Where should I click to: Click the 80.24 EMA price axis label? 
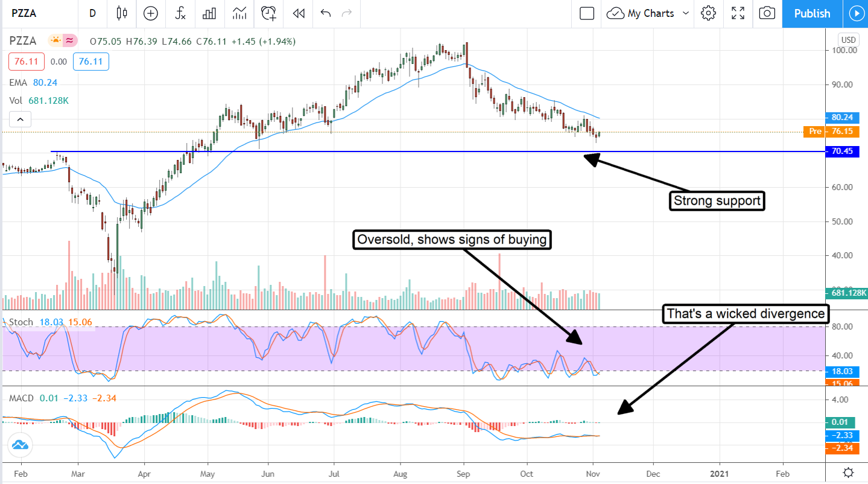(843, 118)
